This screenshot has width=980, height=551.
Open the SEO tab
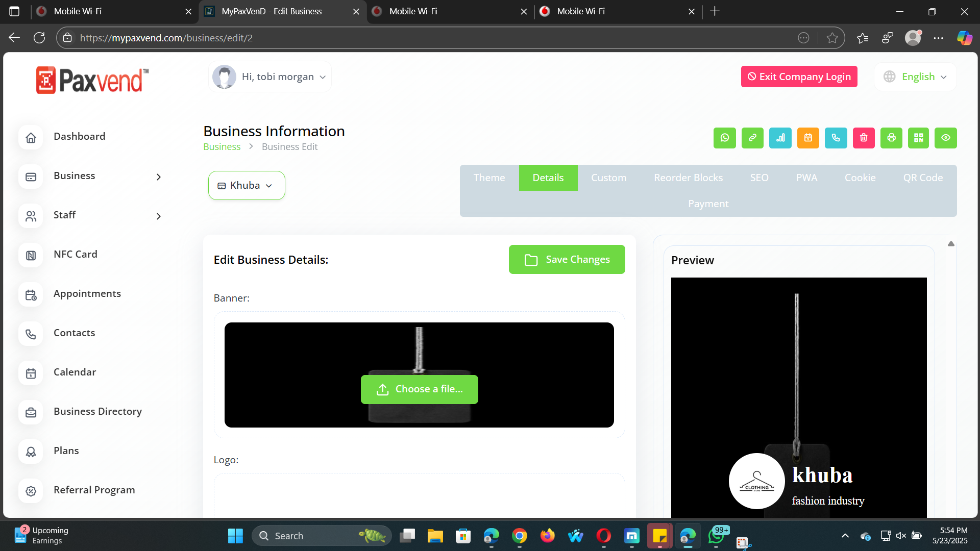pyautogui.click(x=759, y=178)
